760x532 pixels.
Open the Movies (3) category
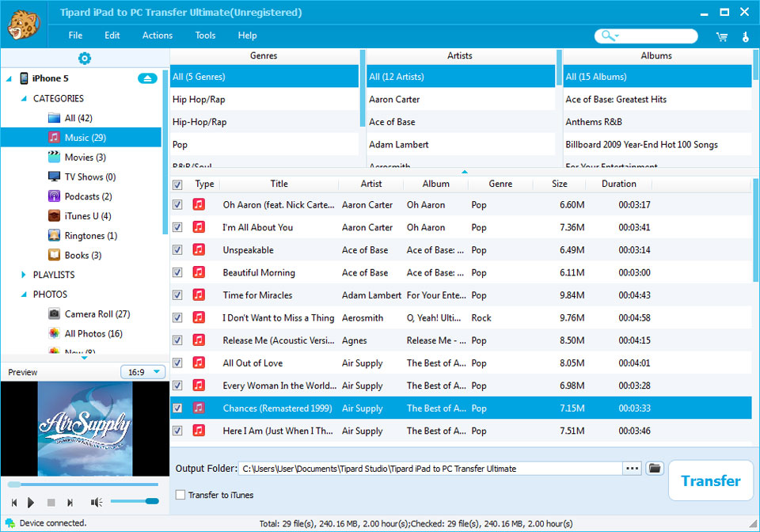(x=77, y=157)
